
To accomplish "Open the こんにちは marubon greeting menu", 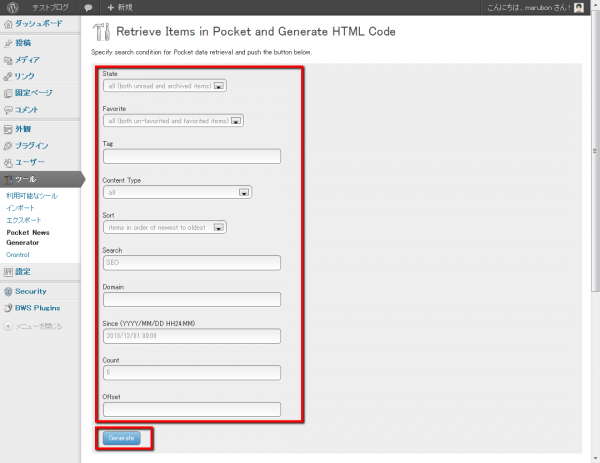I will click(x=529, y=7).
